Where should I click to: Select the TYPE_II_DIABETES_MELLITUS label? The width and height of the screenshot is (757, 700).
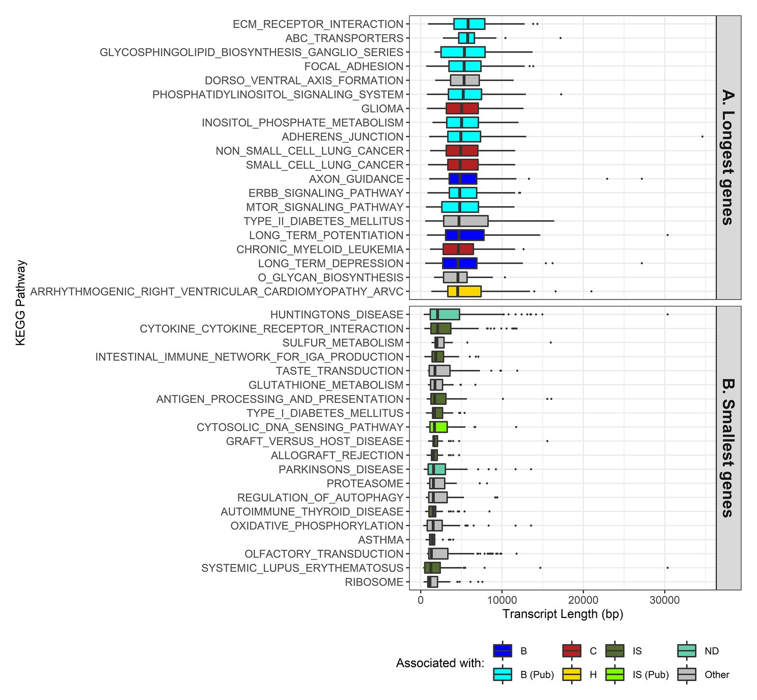tap(323, 221)
